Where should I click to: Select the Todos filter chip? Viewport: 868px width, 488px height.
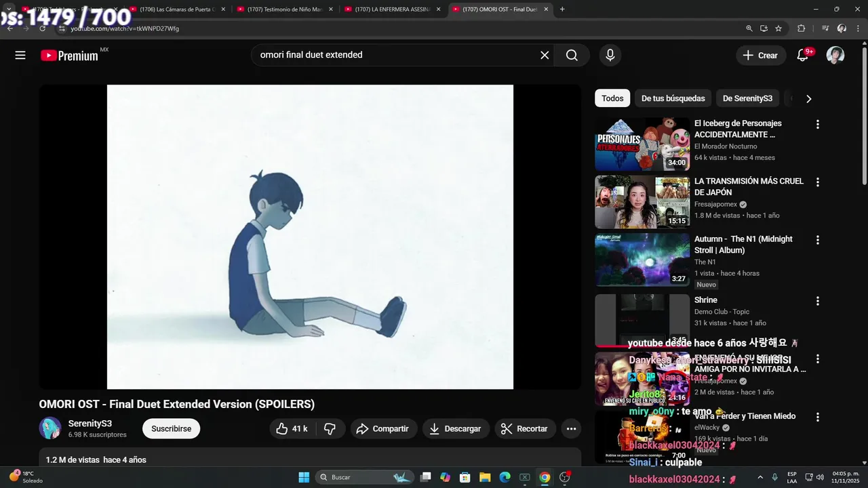[x=612, y=98]
